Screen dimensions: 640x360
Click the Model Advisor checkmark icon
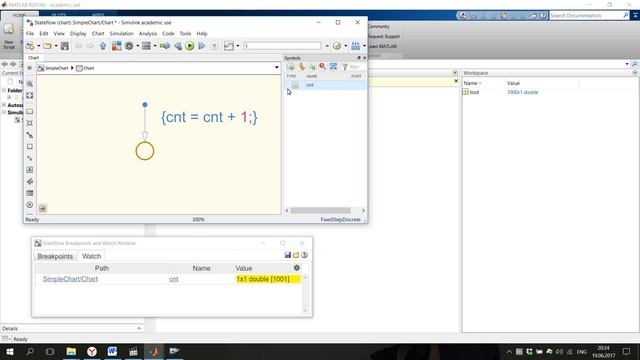337,46
